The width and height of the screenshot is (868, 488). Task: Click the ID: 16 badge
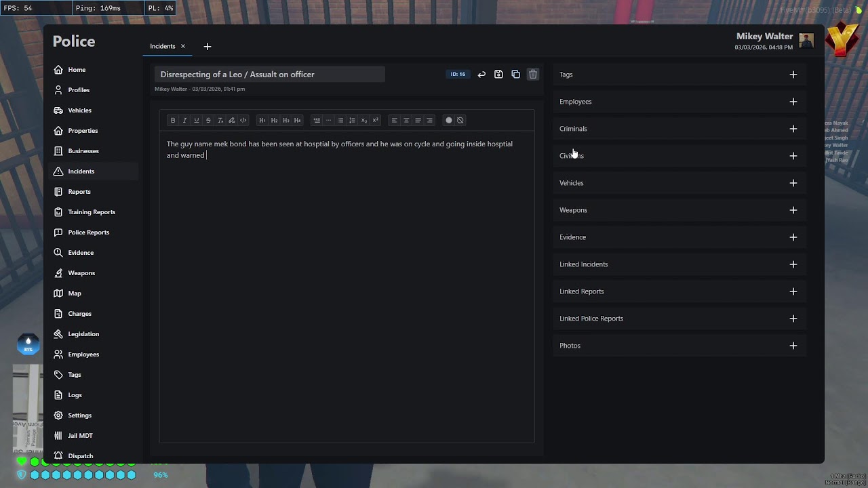tap(458, 75)
